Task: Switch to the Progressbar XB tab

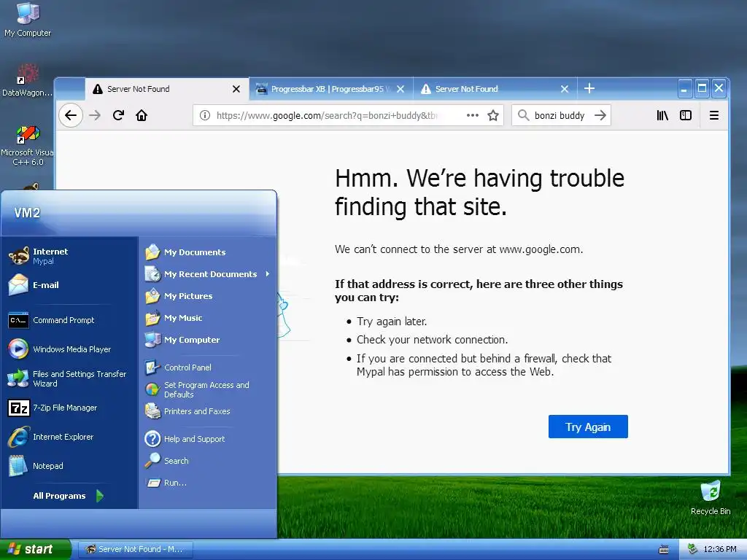Action: click(330, 89)
